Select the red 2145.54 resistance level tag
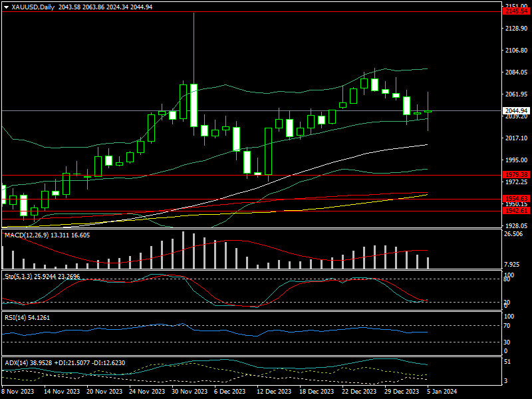The width and height of the screenshot is (532, 399). 516,11
